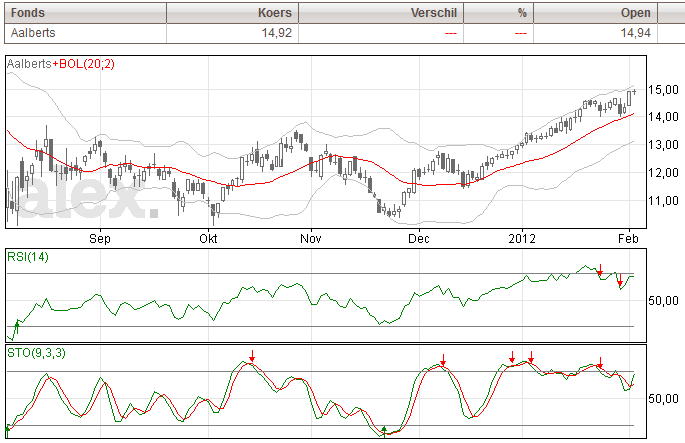
Task: Click the 13,00 price axis label
Action: [x=663, y=145]
